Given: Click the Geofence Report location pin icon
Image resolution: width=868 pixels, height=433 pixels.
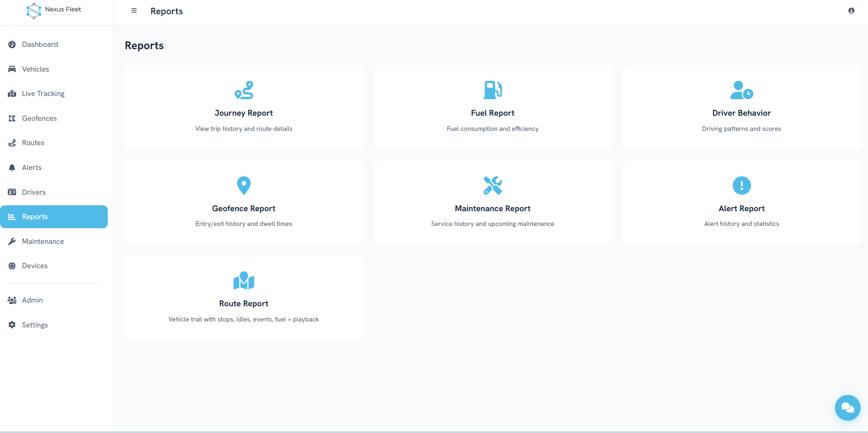Looking at the screenshot, I should tap(244, 186).
